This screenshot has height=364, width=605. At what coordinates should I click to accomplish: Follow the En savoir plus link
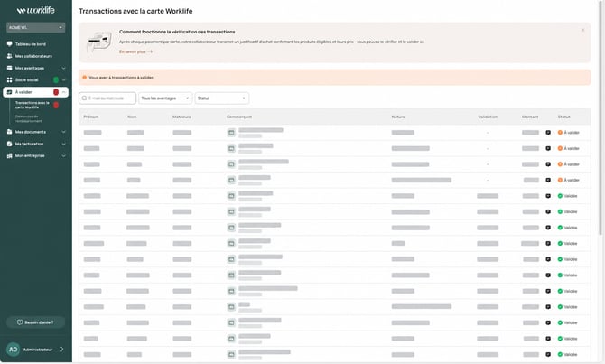(135, 51)
